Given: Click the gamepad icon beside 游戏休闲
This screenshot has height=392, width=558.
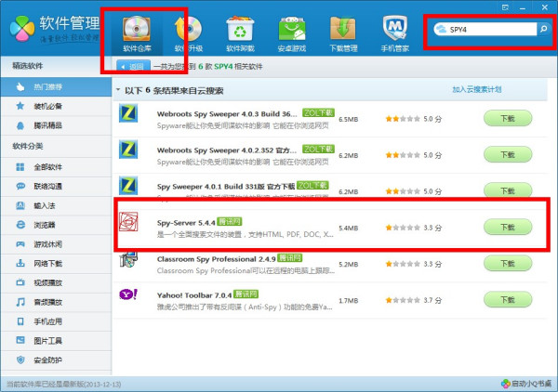Looking at the screenshot, I should tap(20, 244).
